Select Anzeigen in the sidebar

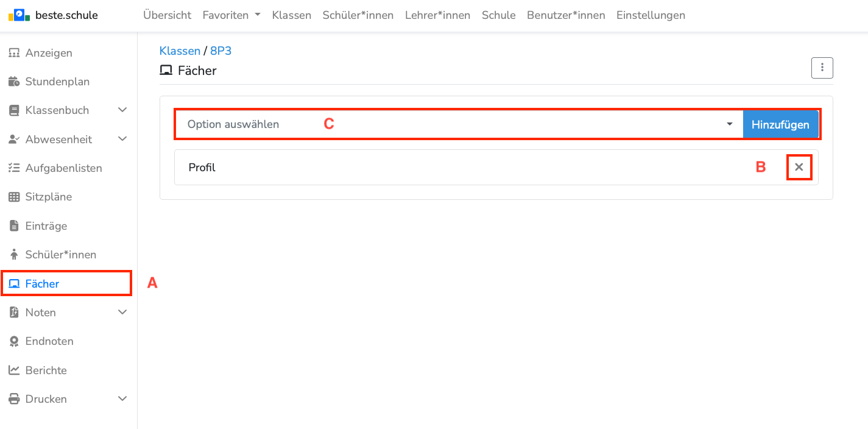pyautogui.click(x=49, y=53)
